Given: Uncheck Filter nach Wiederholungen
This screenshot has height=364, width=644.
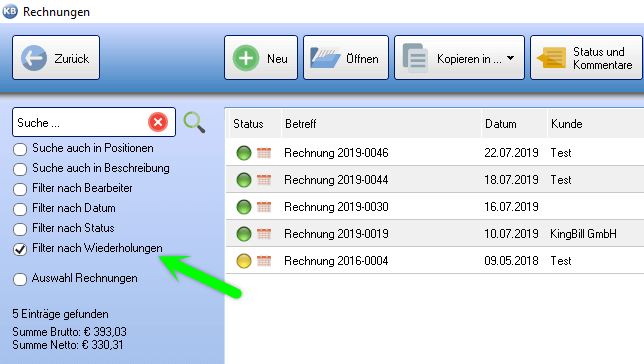Looking at the screenshot, I should (x=20, y=249).
